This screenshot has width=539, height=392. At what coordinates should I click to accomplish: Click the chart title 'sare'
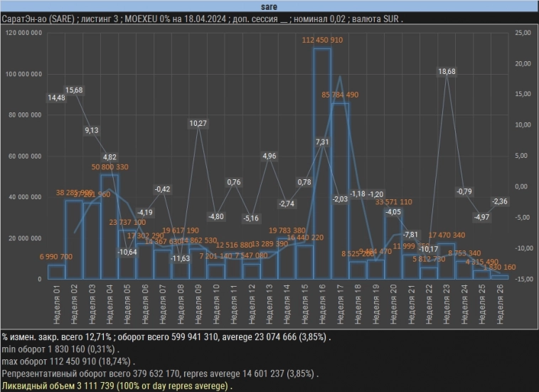tap(269, 6)
